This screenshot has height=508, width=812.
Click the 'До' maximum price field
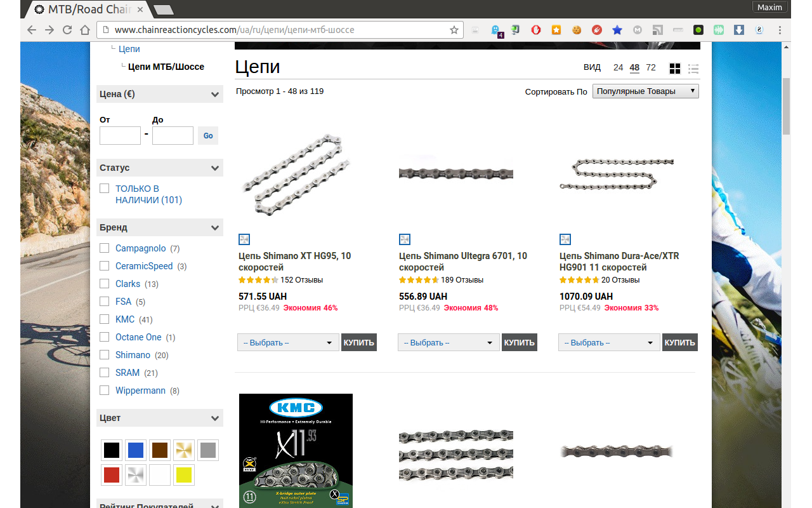point(173,135)
